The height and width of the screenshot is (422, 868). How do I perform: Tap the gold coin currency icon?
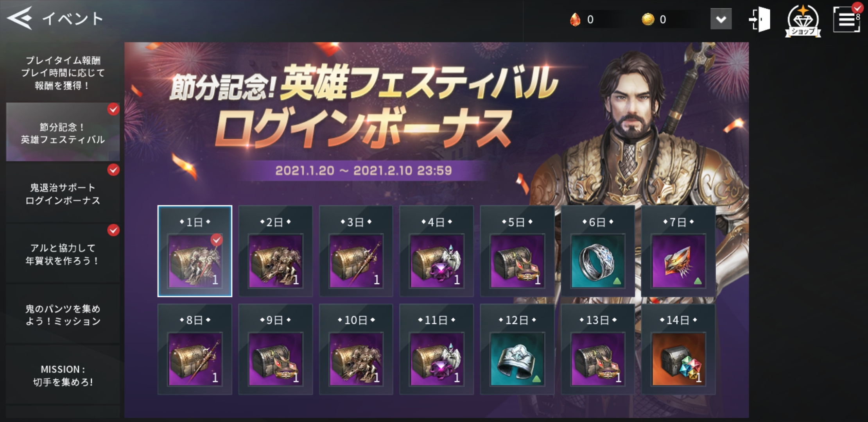coord(648,19)
